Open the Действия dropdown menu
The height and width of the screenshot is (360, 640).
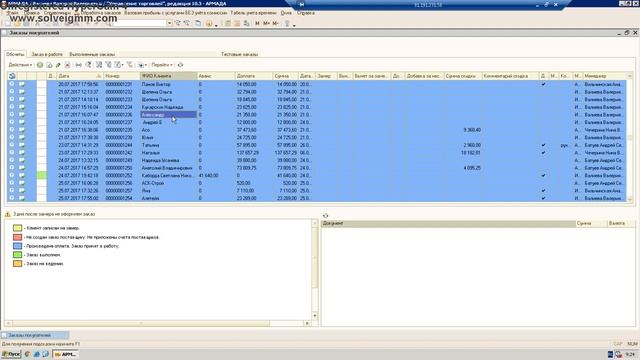pos(20,65)
